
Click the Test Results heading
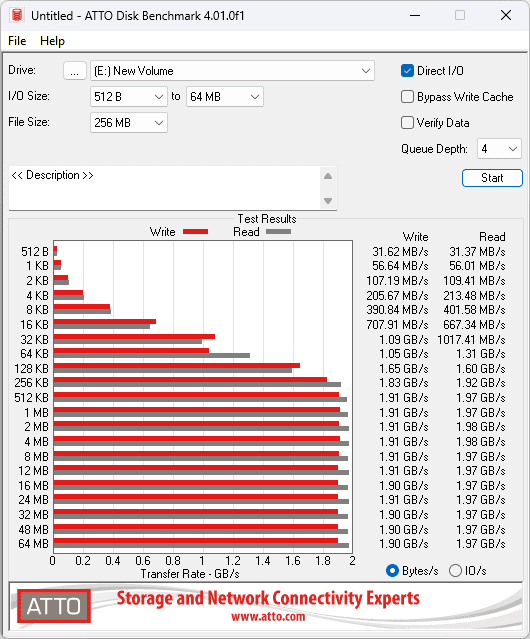pos(267,219)
